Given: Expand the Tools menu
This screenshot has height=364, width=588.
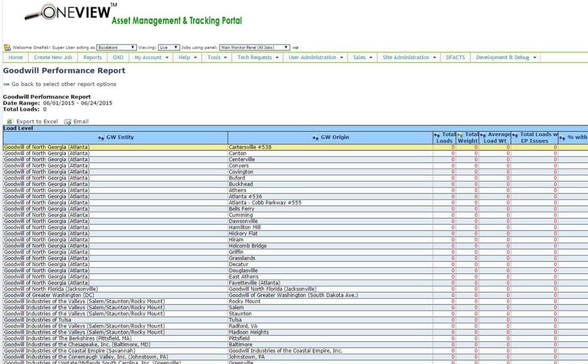Looking at the screenshot, I should pyautogui.click(x=217, y=58).
